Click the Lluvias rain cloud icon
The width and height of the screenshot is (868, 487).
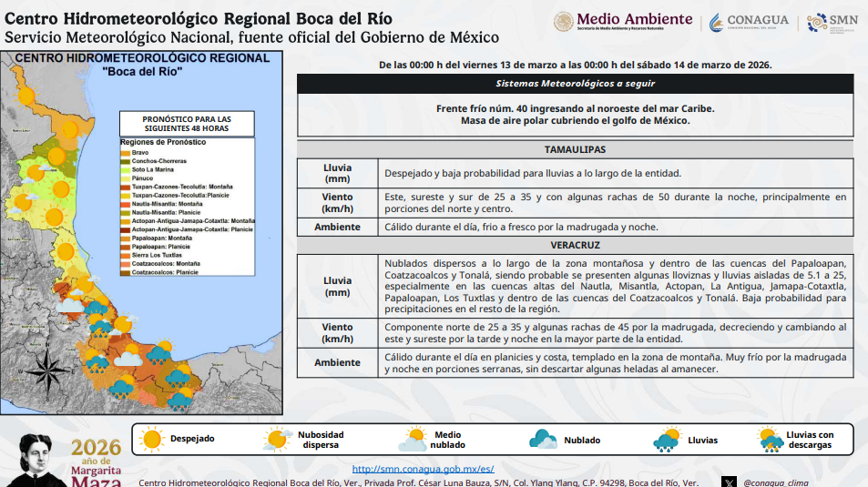pos(668,440)
